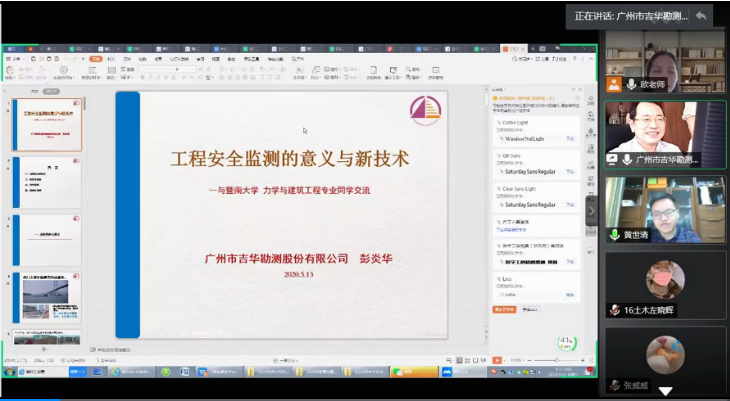The width and height of the screenshot is (730, 401).
Task: Toggle microphone icon on 欣老师 tile
Action: pos(631,84)
